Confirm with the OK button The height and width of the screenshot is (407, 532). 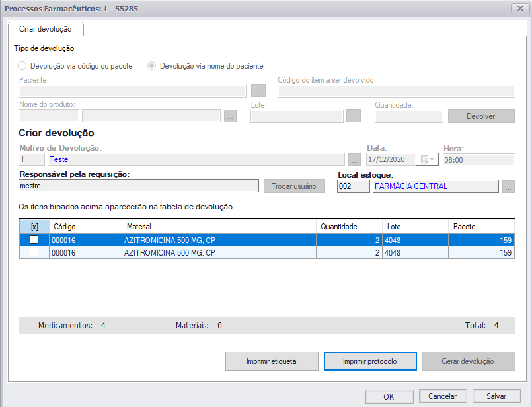point(389,396)
